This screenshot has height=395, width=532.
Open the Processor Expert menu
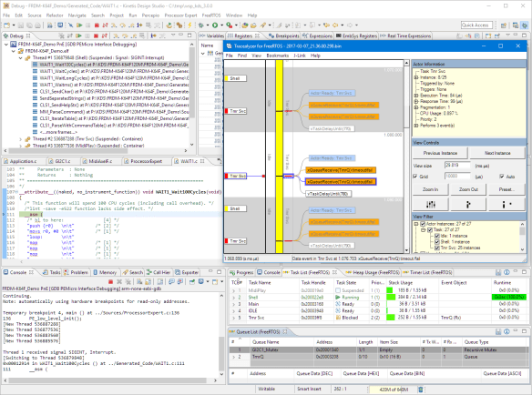coord(180,15)
